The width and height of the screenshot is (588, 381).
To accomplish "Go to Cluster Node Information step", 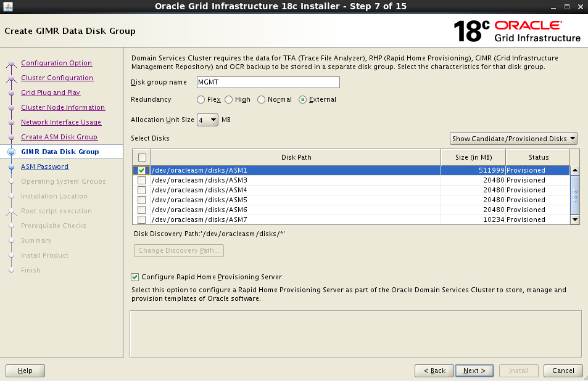I will [63, 107].
